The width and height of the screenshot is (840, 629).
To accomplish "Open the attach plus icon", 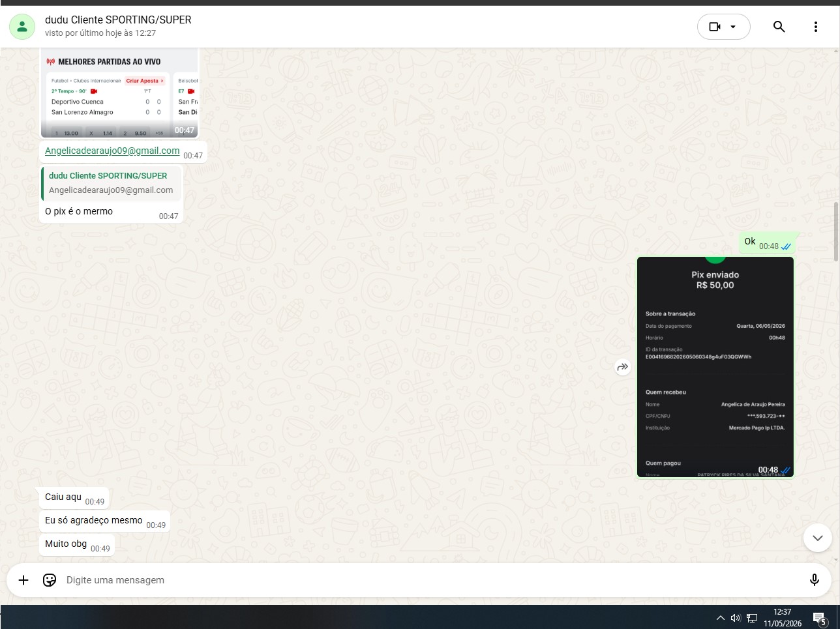I will [23, 580].
